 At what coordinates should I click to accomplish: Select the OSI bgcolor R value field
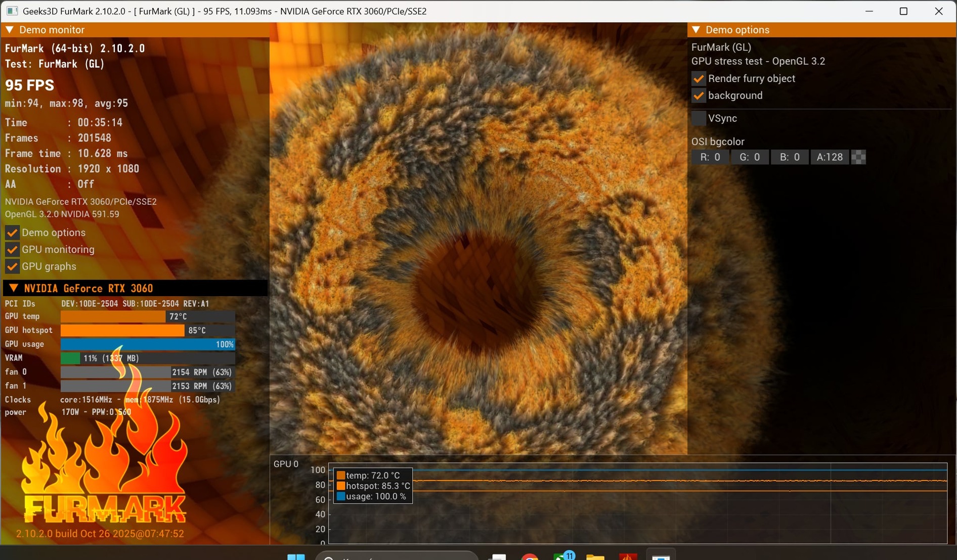[710, 157]
